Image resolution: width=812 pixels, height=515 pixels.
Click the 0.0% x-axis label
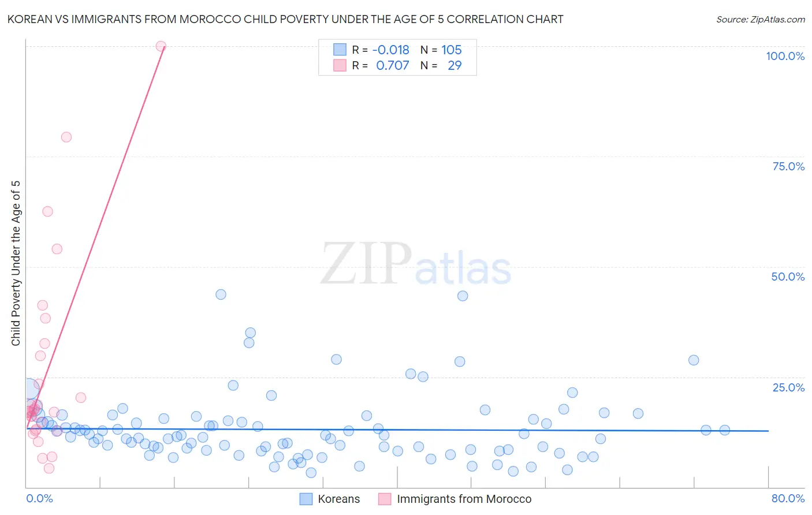pyautogui.click(x=39, y=498)
